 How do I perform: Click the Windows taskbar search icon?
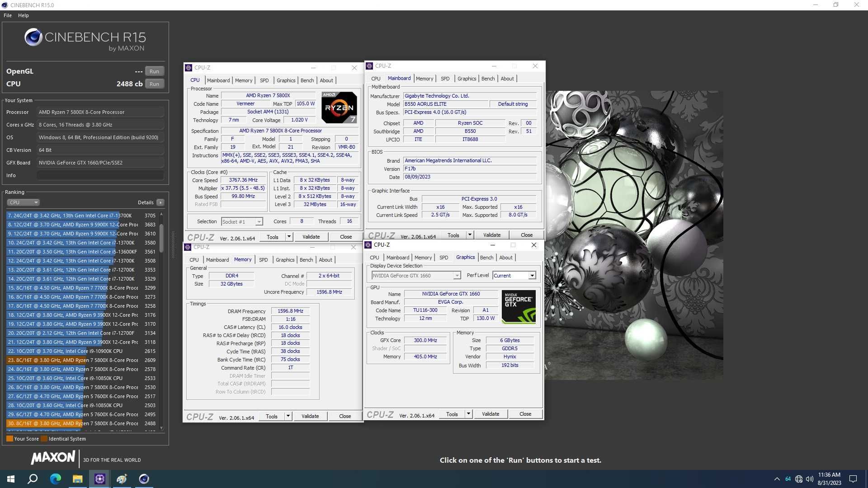point(33,479)
